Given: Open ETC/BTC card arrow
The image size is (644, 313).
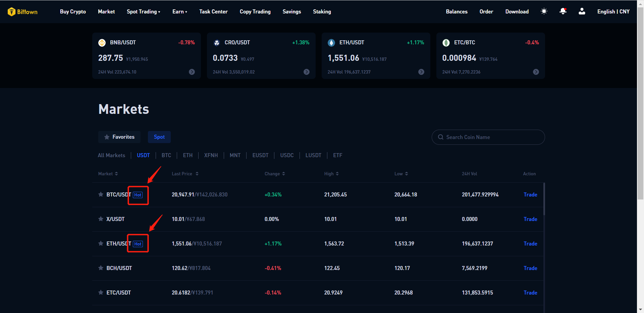Looking at the screenshot, I should (536, 72).
